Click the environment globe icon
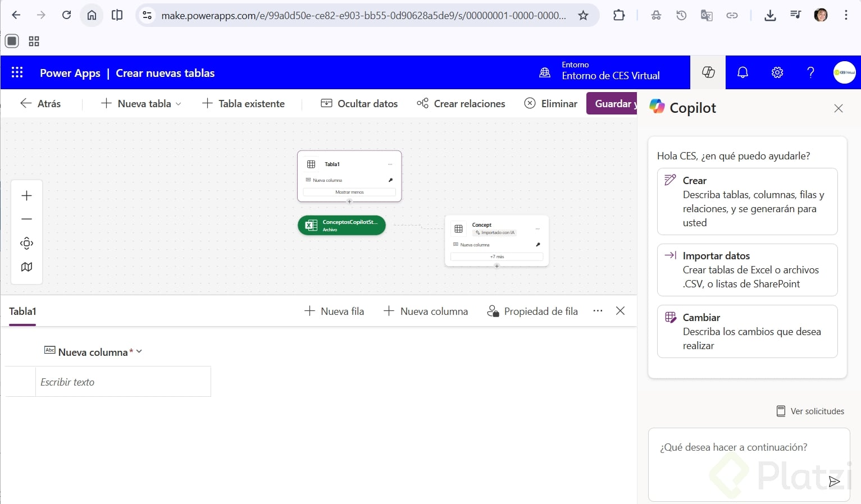861x504 pixels. tap(545, 72)
